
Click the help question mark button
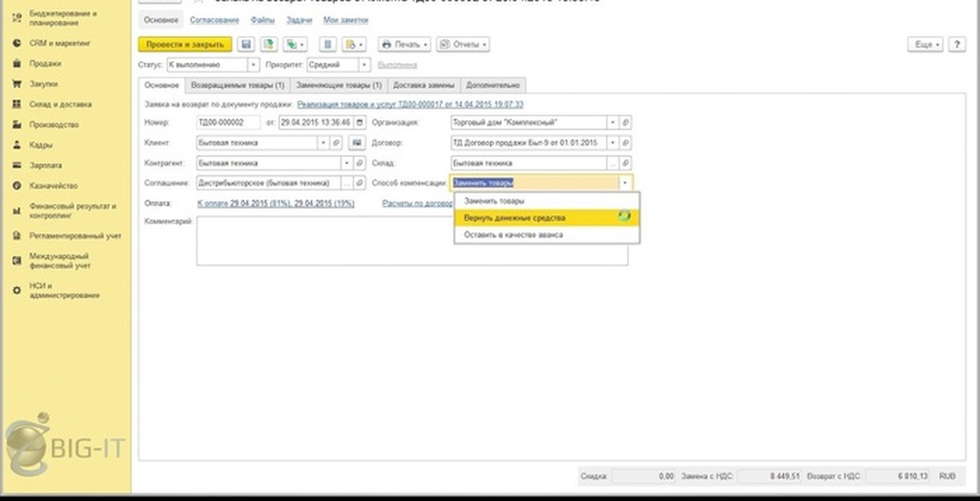point(956,44)
